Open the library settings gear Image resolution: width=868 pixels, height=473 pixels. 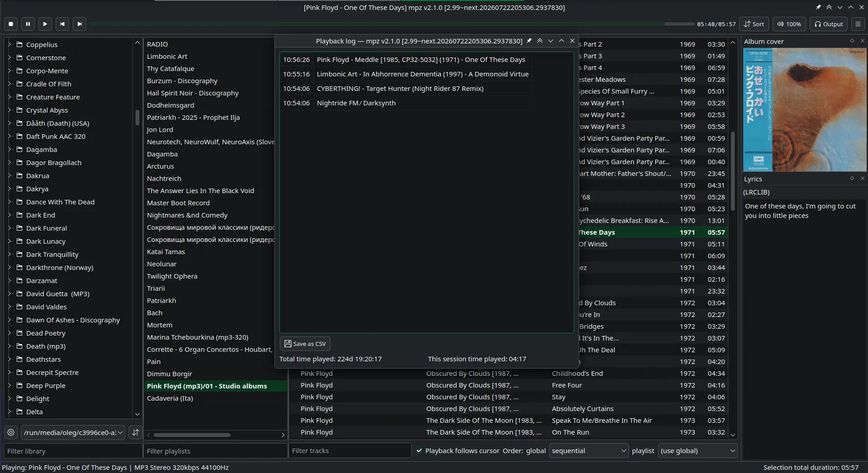(x=11, y=432)
